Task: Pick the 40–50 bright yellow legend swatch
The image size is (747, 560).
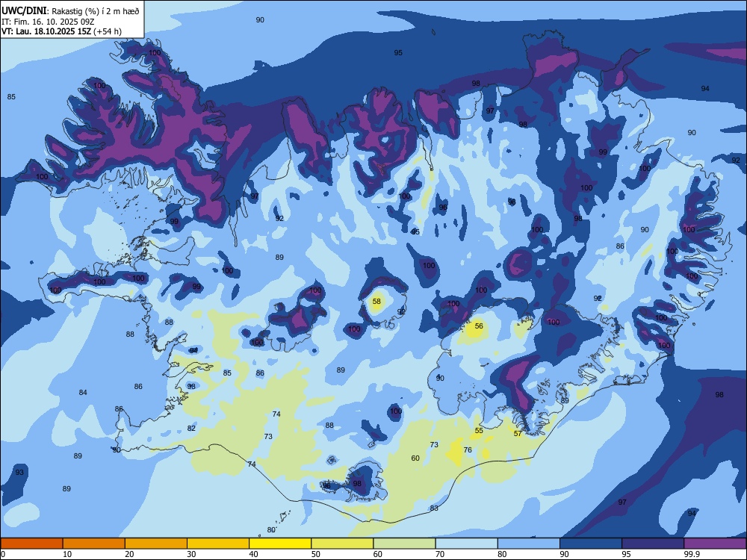Action: pyautogui.click(x=280, y=544)
